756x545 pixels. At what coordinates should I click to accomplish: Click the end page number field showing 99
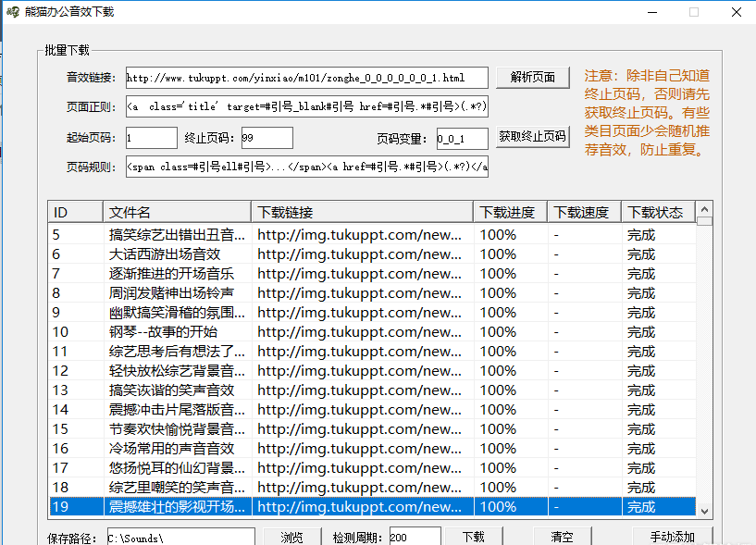click(266, 137)
